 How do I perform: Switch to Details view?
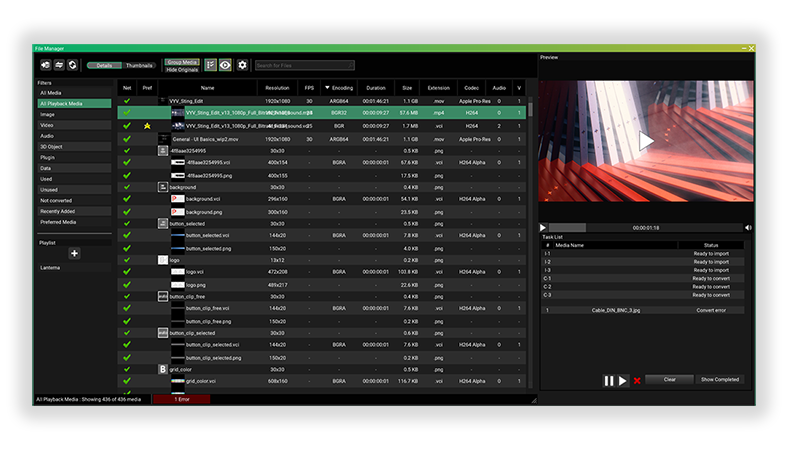(104, 65)
